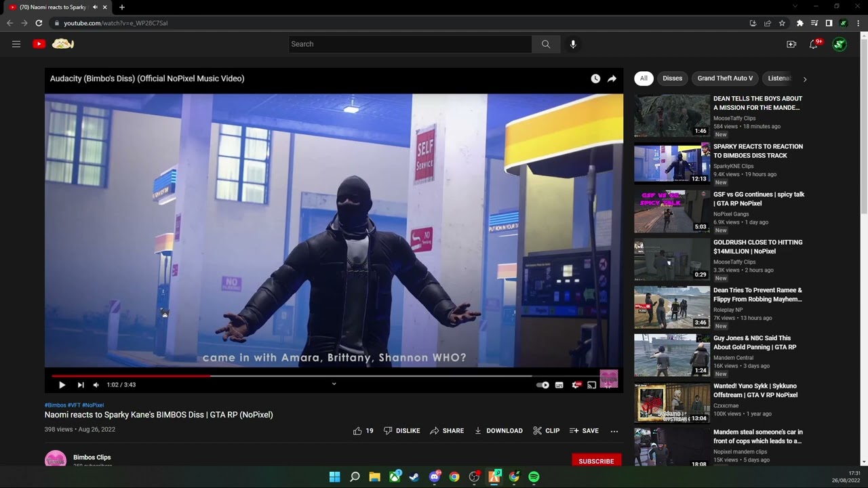Cast video with Play on TV icon

[591, 385]
